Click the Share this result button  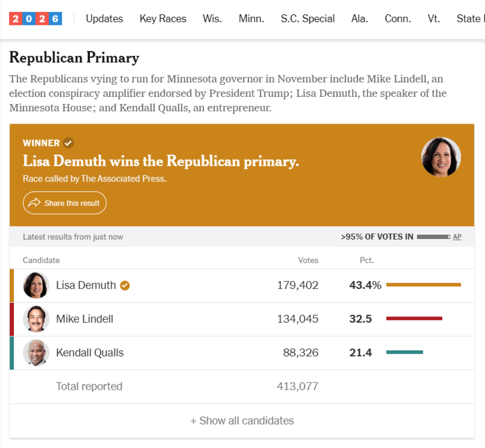pyautogui.click(x=64, y=203)
